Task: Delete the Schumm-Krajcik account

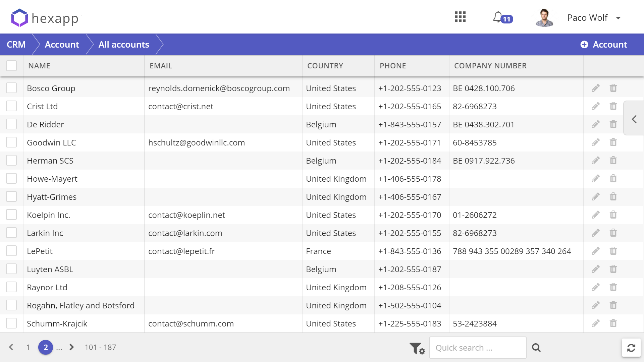Action: [x=613, y=323]
